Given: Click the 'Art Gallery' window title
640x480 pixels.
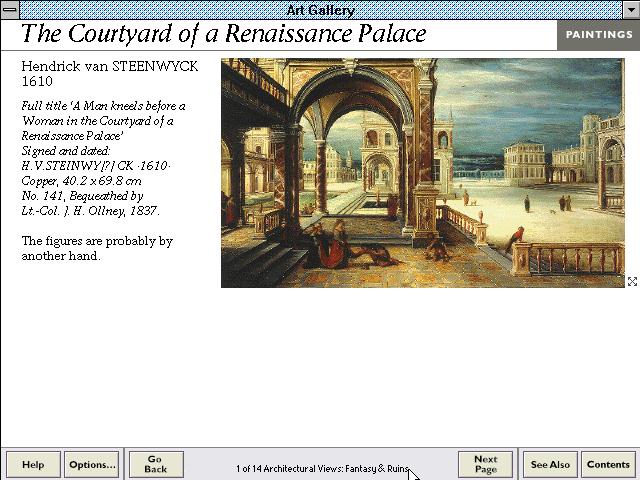Looking at the screenshot, I should click(320, 10).
